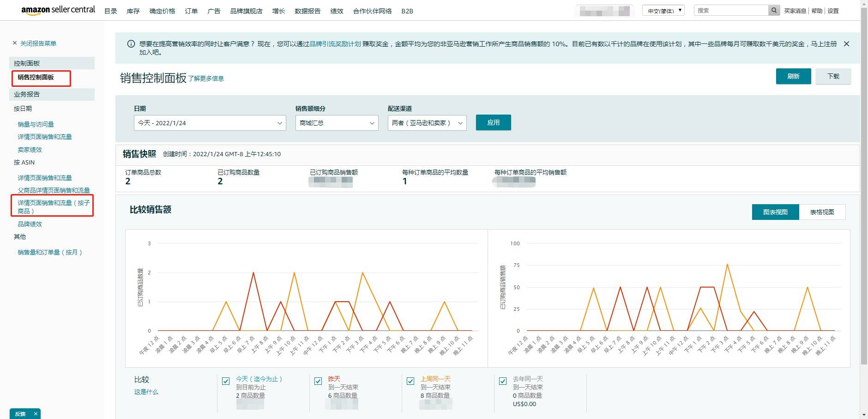
Task: Click the 品牌引流奖励计划 link in banner
Action: [335, 44]
